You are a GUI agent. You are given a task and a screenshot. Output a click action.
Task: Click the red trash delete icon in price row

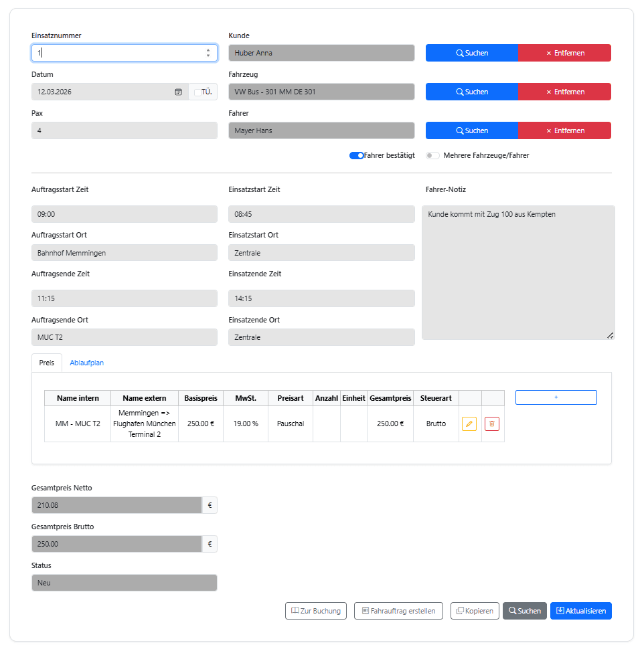492,424
